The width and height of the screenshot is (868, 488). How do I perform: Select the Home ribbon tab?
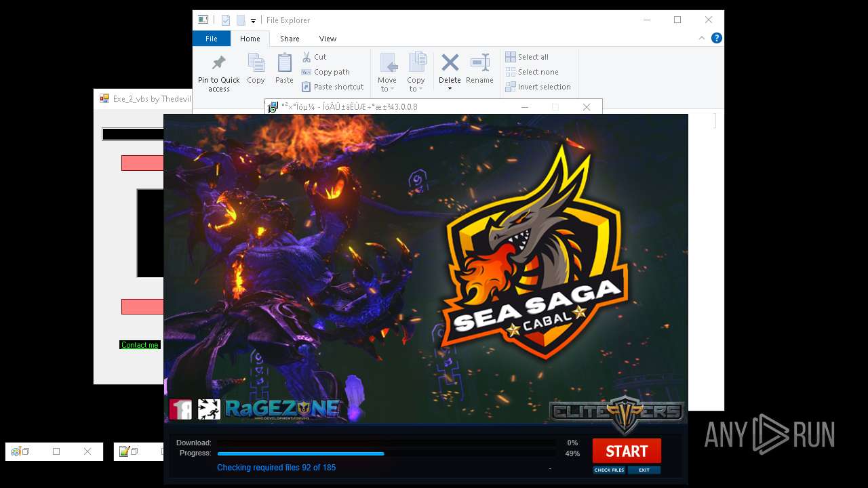coord(250,39)
